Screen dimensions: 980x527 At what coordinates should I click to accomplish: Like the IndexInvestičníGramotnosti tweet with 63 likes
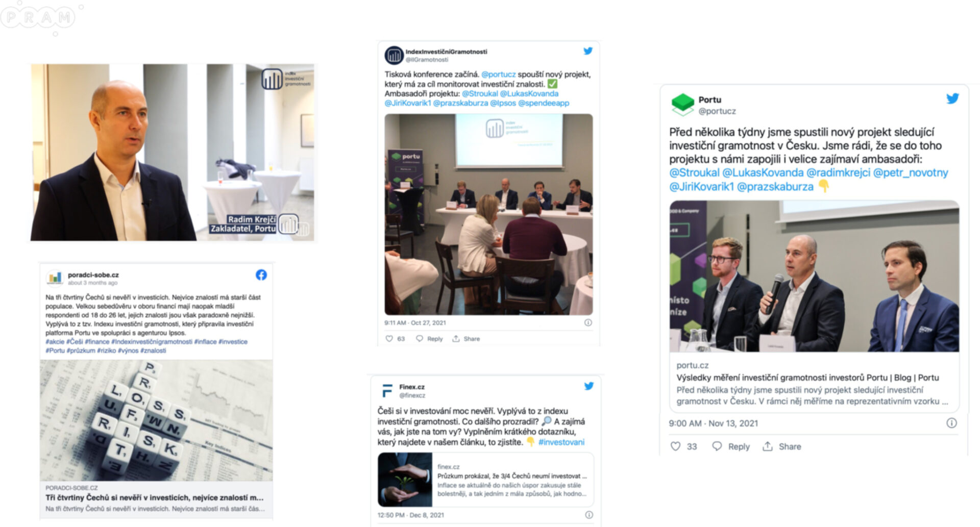click(x=389, y=339)
